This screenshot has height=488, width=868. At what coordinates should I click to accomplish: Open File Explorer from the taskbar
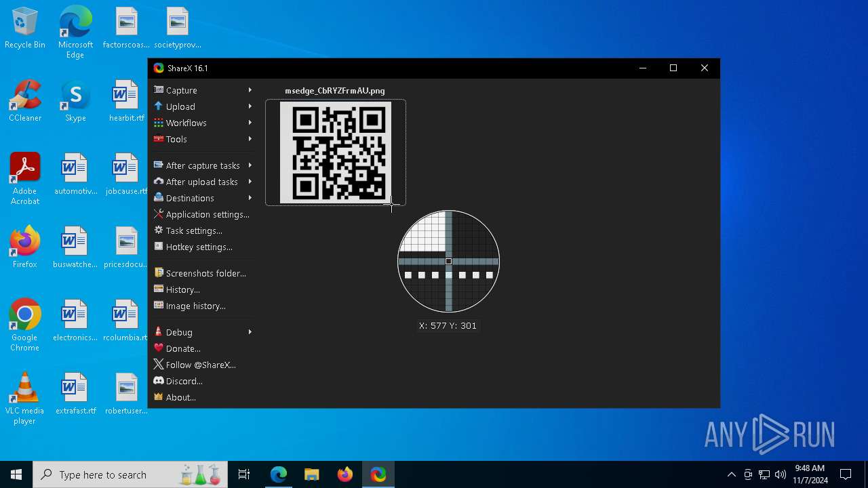point(311,474)
